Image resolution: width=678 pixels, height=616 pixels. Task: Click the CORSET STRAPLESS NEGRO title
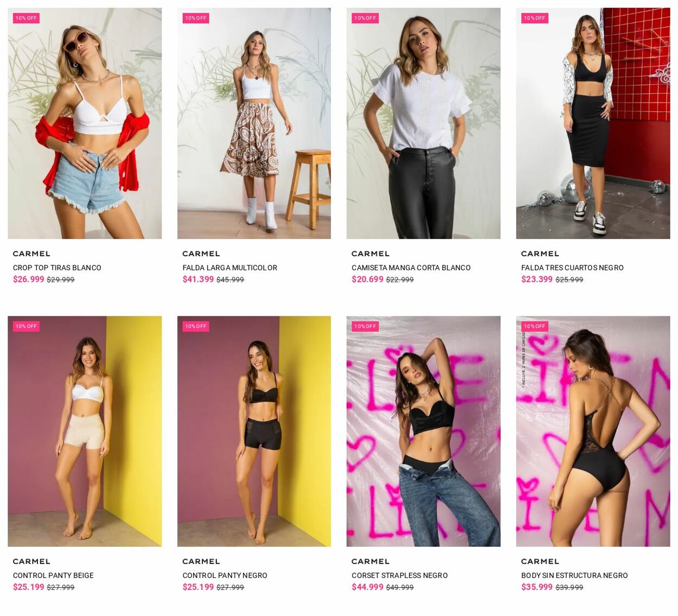coord(399,575)
